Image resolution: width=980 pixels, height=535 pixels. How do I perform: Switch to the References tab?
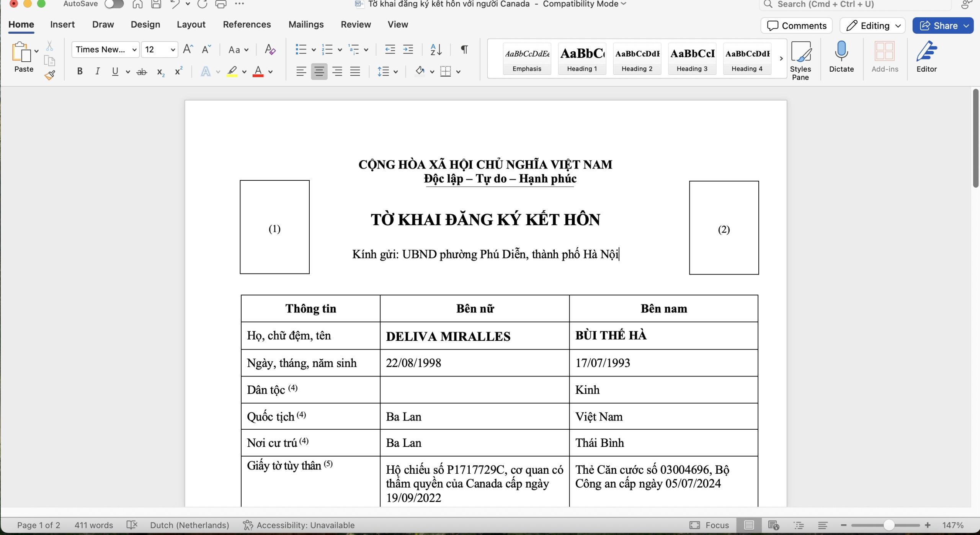247,25
